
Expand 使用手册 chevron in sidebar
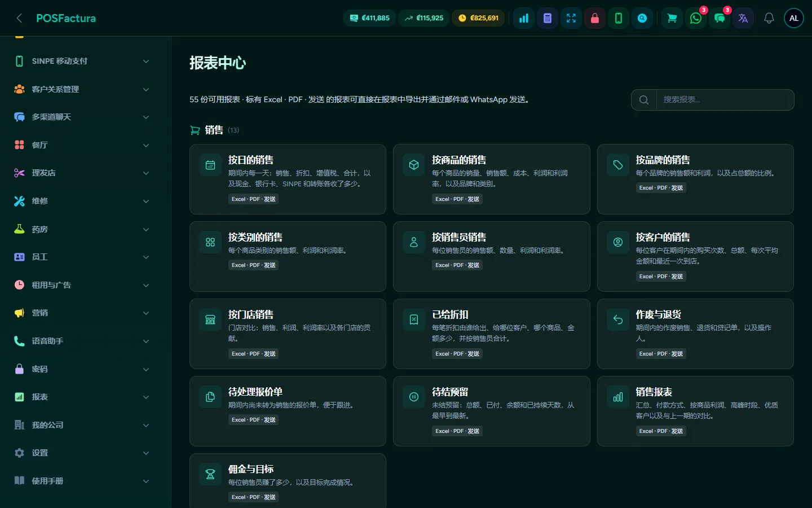(146, 481)
